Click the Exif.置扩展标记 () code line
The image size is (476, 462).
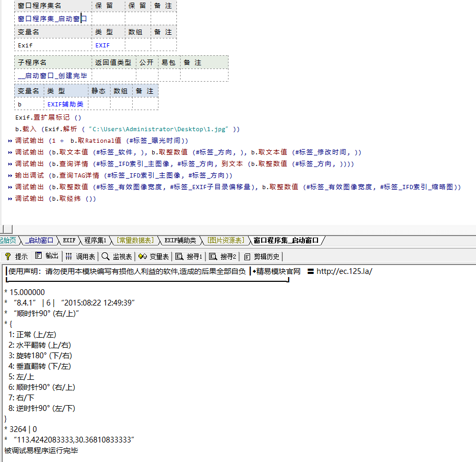pyautogui.click(x=48, y=117)
